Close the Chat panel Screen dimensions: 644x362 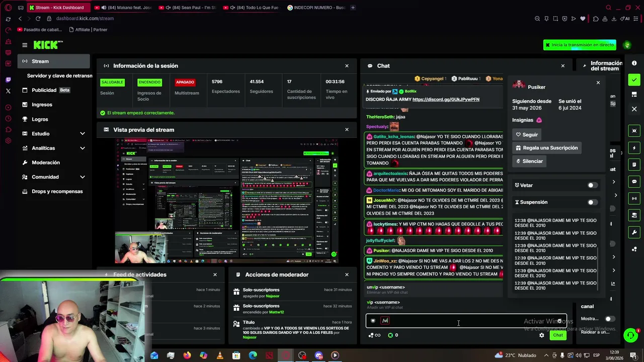point(563,66)
